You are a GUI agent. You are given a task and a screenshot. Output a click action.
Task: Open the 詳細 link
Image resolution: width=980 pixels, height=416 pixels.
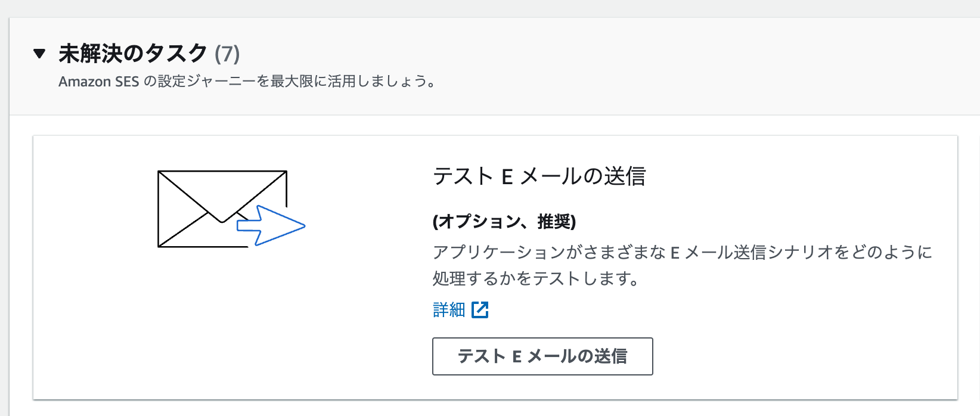448,309
